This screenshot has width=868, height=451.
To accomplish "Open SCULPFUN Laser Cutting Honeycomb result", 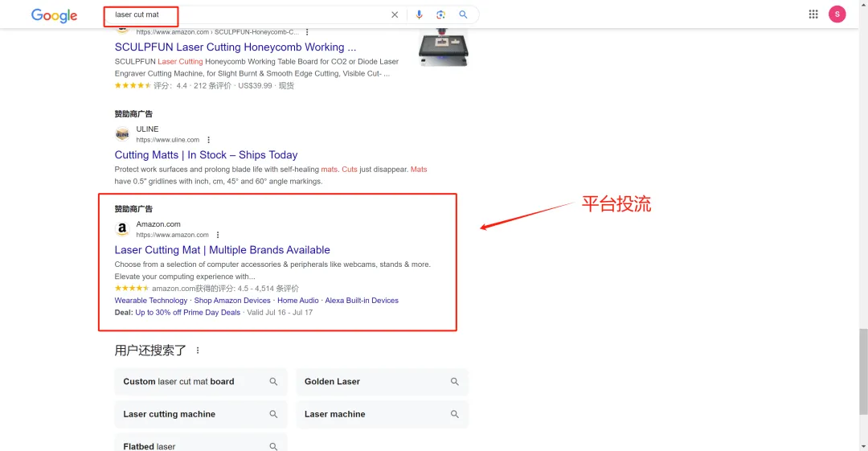I will [x=235, y=47].
